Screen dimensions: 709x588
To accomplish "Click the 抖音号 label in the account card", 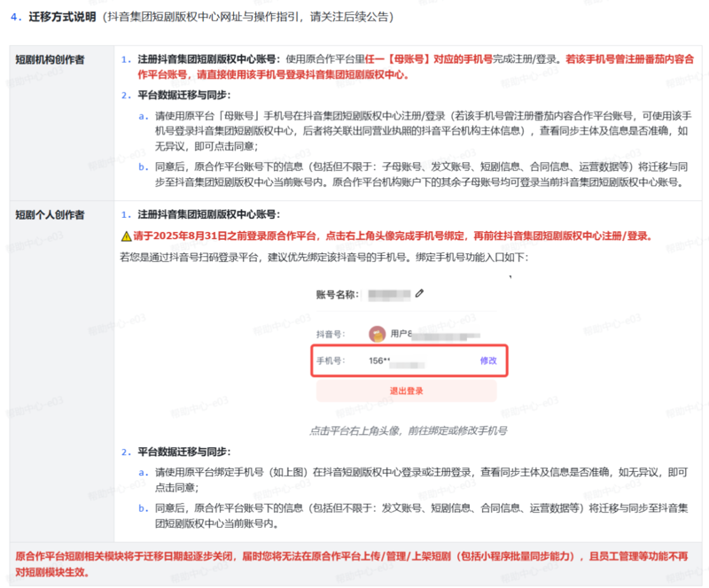I will 330,335.
